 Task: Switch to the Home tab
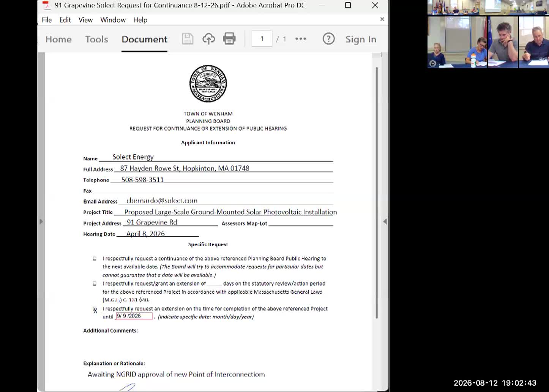tap(58, 39)
